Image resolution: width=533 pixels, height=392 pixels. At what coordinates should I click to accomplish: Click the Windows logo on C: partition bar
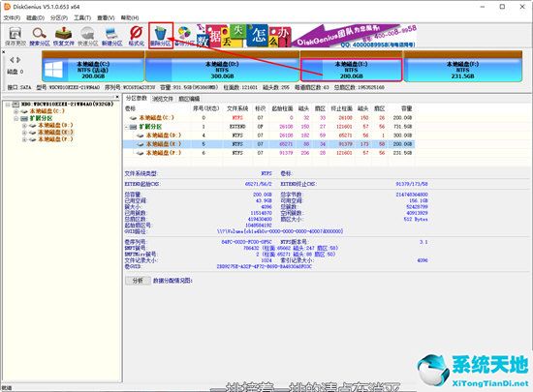point(53,70)
